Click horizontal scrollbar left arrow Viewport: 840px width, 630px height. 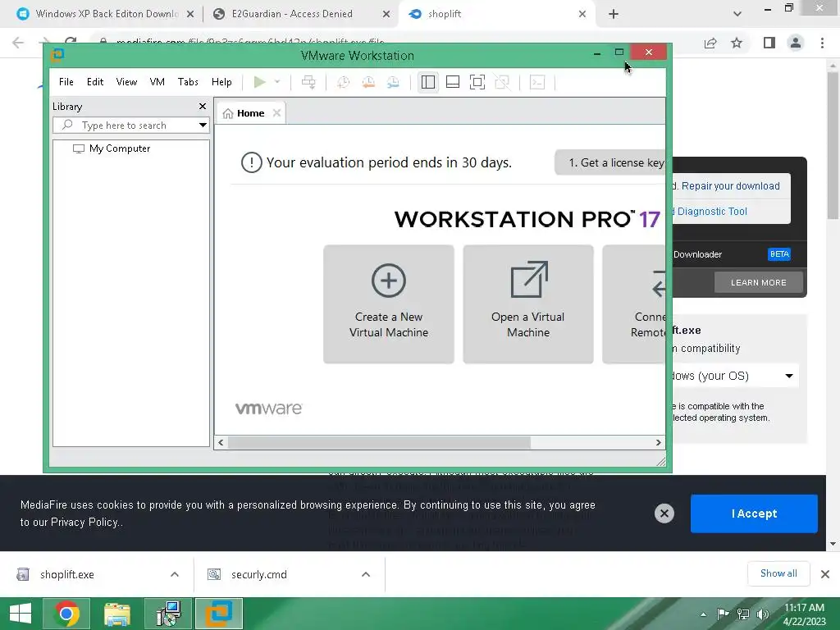[x=221, y=442]
